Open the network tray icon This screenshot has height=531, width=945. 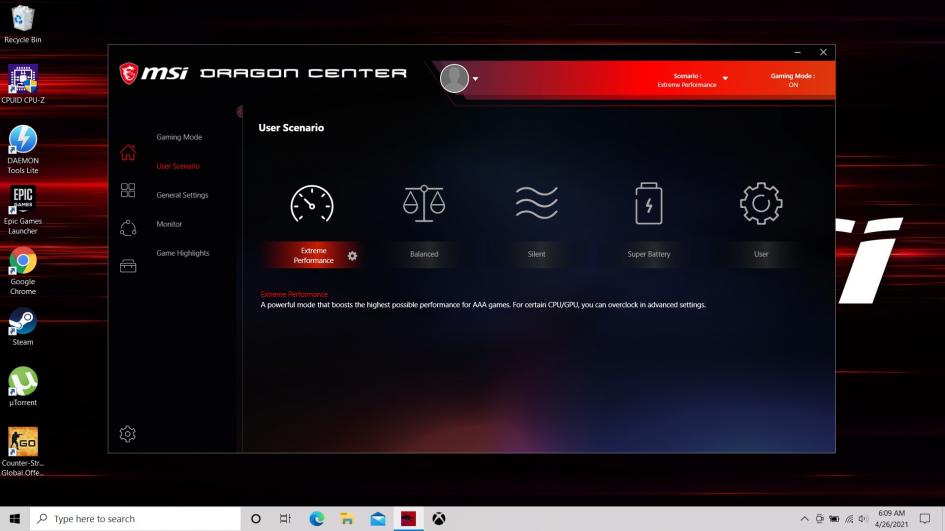[x=849, y=519]
